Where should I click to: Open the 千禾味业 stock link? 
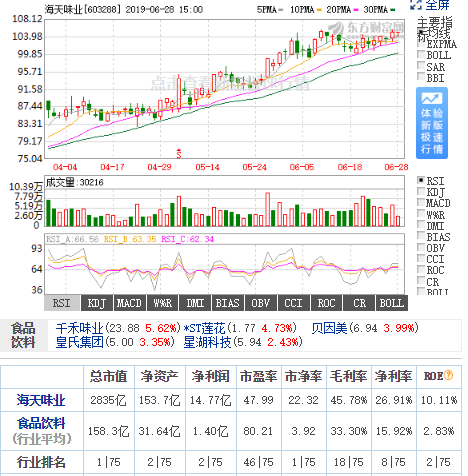[x=79, y=328]
